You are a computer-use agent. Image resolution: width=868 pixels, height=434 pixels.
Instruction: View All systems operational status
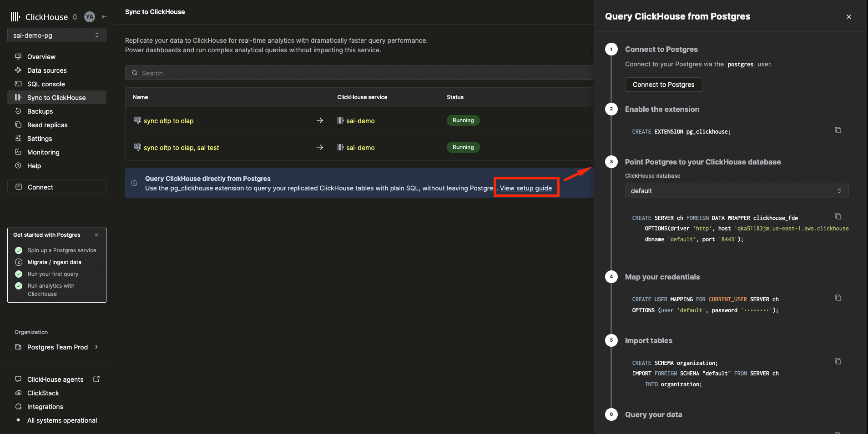click(62, 420)
